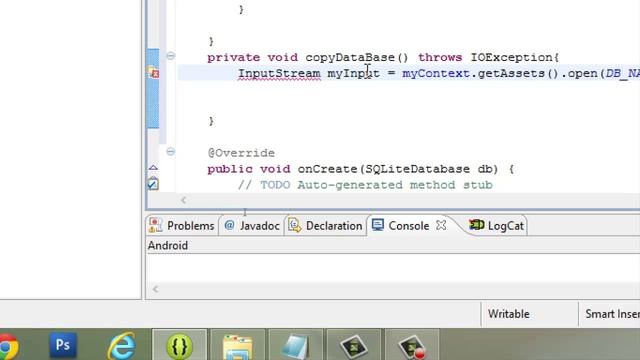Open File Explorer from the taskbar

pos(238,346)
